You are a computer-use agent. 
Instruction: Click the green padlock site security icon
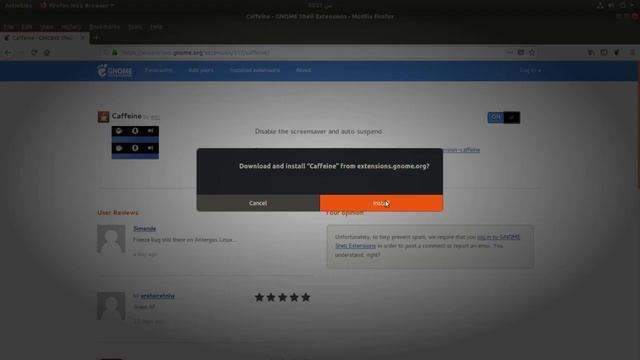(x=115, y=52)
